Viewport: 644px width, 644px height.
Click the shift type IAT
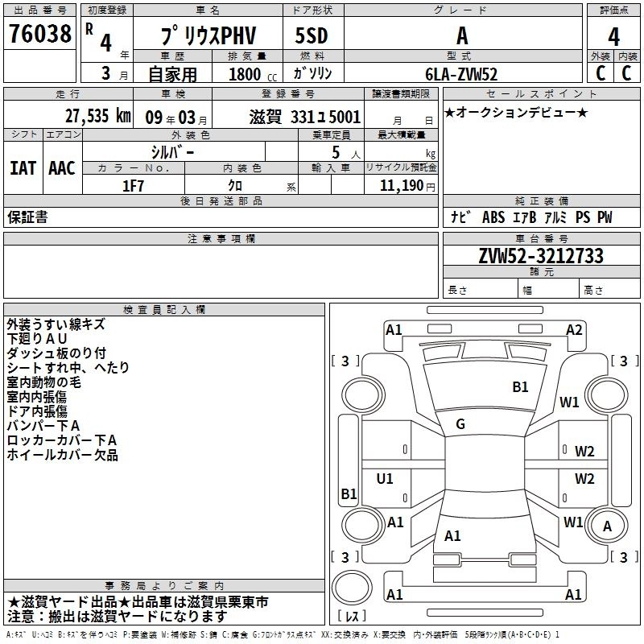click(23, 168)
